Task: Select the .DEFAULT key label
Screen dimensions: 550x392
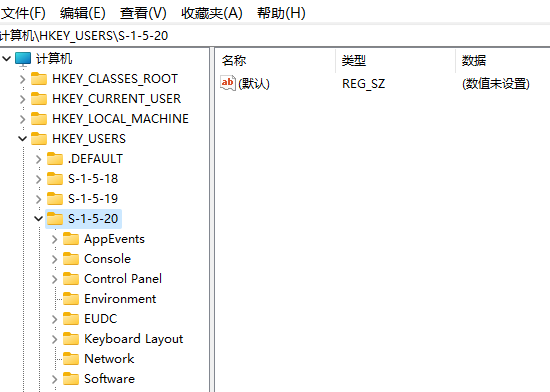Action: [95, 159]
